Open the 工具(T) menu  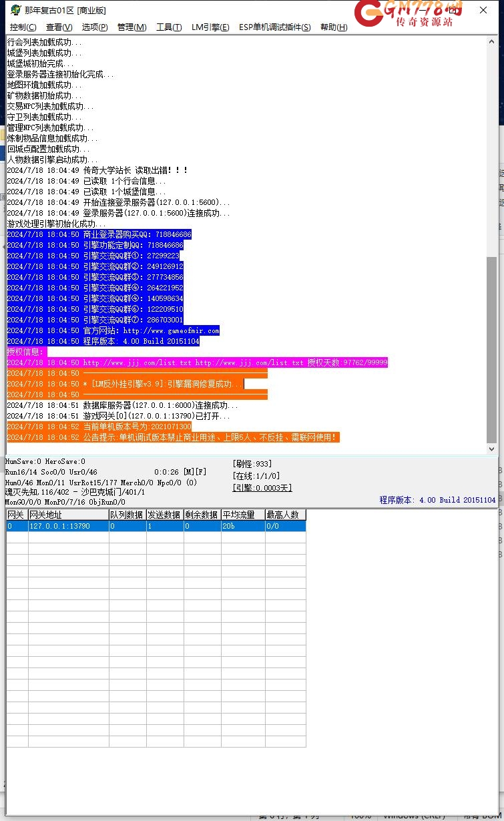point(169,27)
